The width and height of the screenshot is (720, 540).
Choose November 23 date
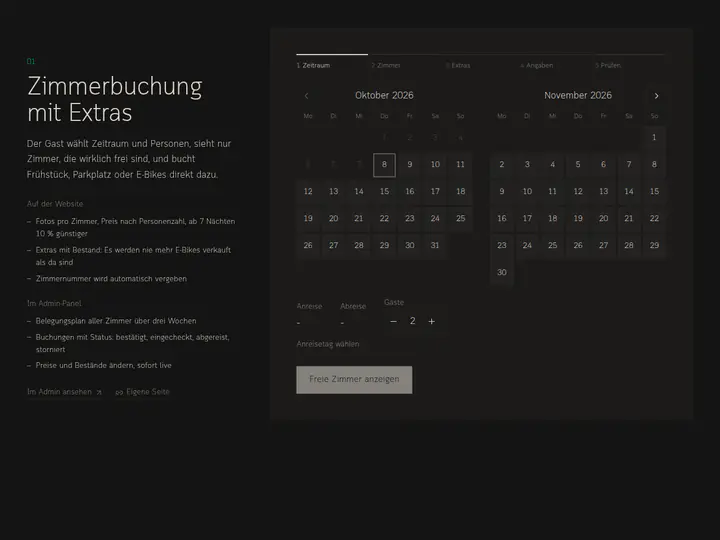[x=502, y=246]
